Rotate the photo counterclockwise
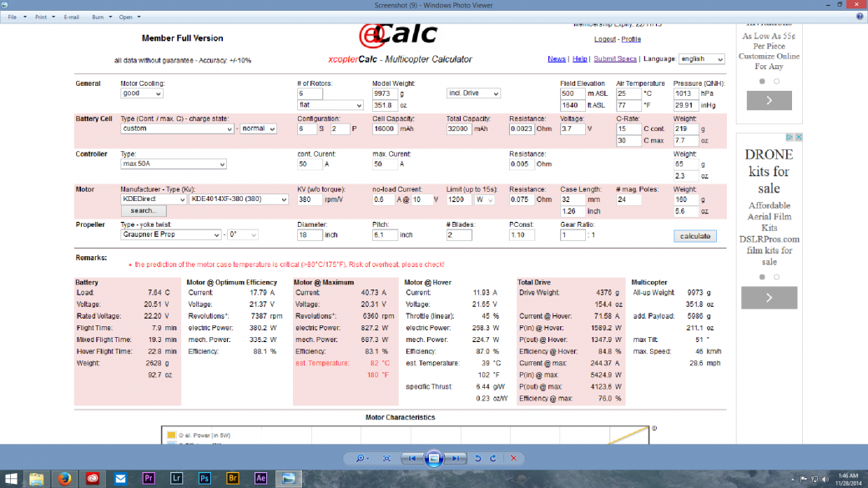This screenshot has width=868, height=488. 477,458
